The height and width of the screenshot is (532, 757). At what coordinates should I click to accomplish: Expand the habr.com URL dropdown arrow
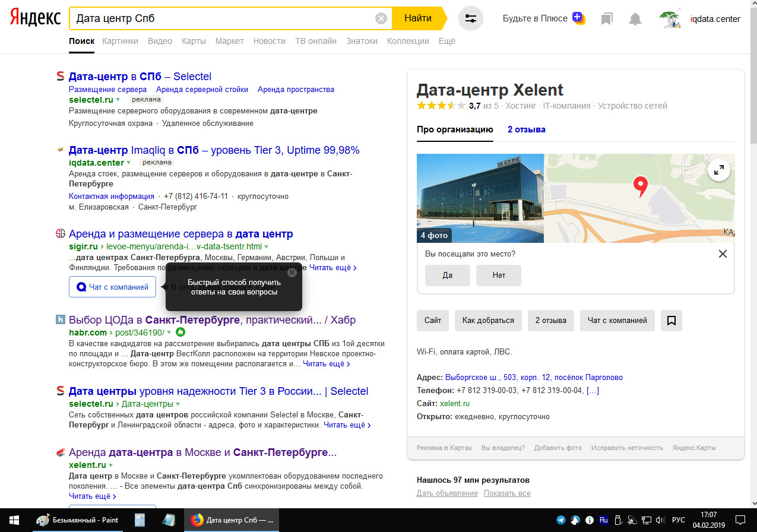[169, 332]
